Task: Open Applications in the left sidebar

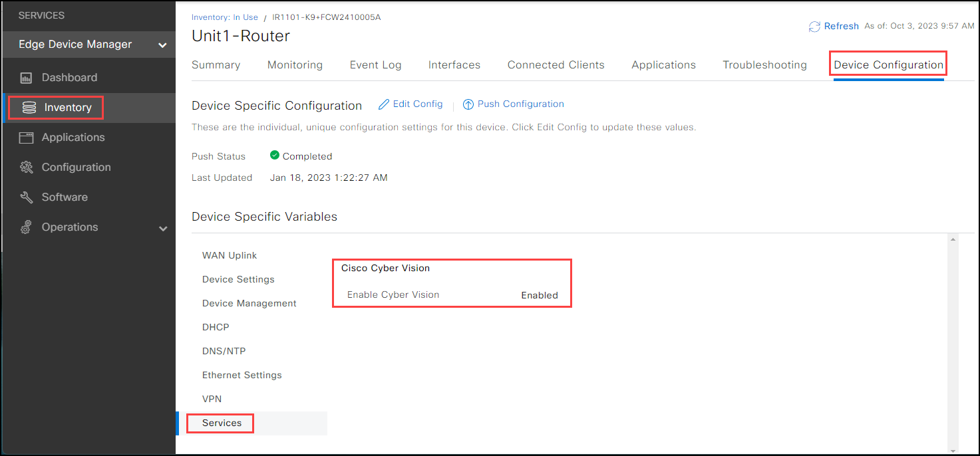Action: (73, 138)
